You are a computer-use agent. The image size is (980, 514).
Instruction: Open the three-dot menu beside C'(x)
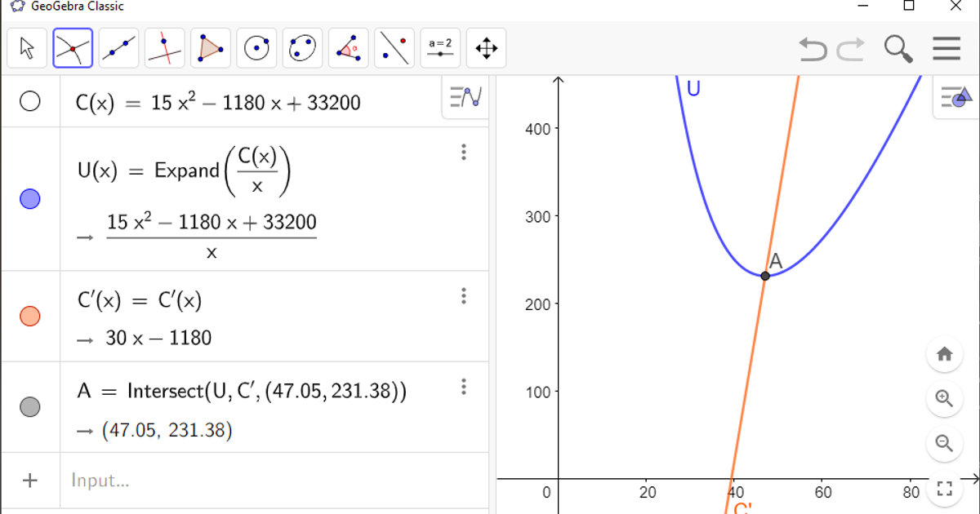(x=464, y=296)
